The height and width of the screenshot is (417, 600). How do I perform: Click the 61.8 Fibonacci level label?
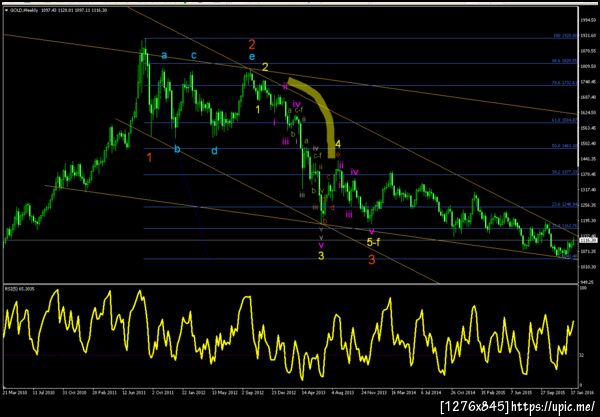tap(564, 121)
